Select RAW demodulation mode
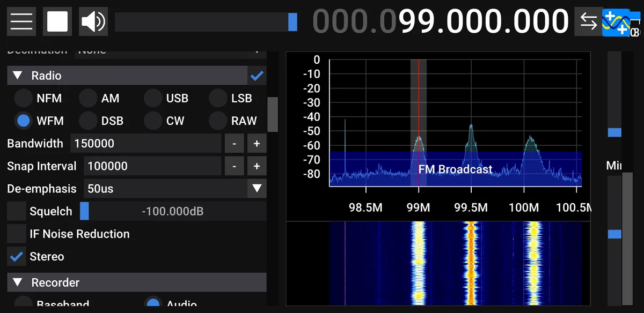Viewport: 644px width, 313px height. point(218,121)
